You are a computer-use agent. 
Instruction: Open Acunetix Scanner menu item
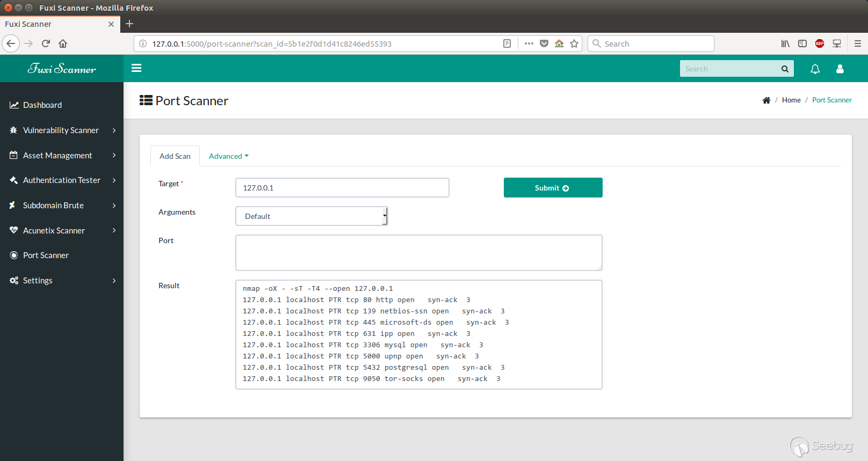tap(62, 230)
